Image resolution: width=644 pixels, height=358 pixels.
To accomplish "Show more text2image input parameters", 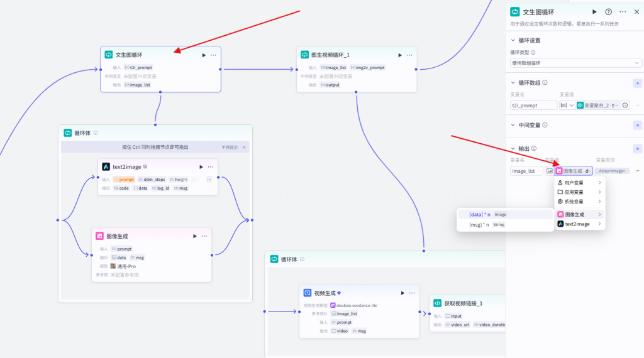I will pyautogui.click(x=209, y=179).
